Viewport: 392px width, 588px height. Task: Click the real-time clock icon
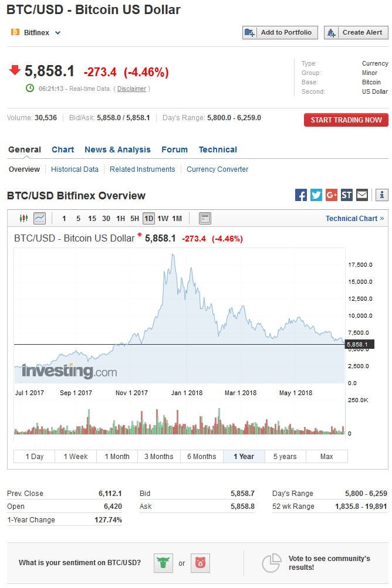[30, 88]
